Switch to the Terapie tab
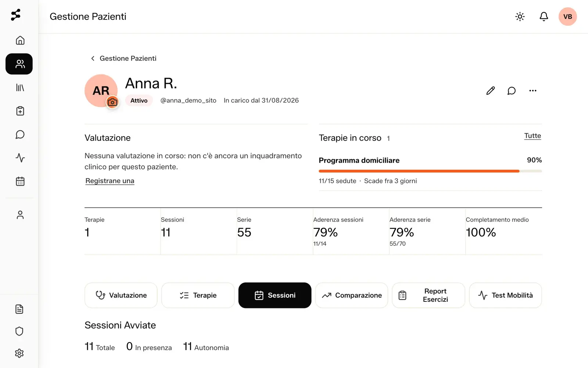The height and width of the screenshot is (368, 588). click(198, 295)
